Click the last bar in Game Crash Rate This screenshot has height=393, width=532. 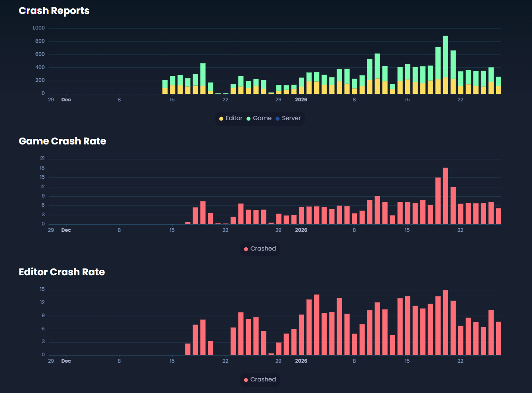click(499, 216)
